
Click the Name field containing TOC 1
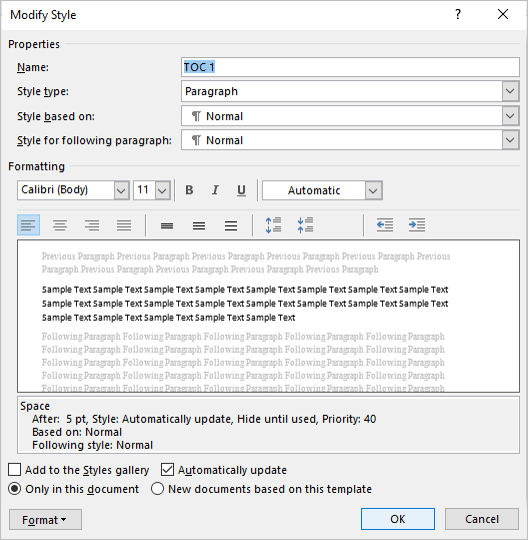(350, 67)
